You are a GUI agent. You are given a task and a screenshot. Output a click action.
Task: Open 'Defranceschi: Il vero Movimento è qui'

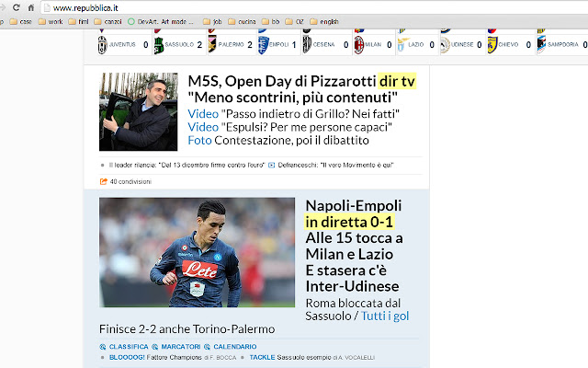coord(335,165)
